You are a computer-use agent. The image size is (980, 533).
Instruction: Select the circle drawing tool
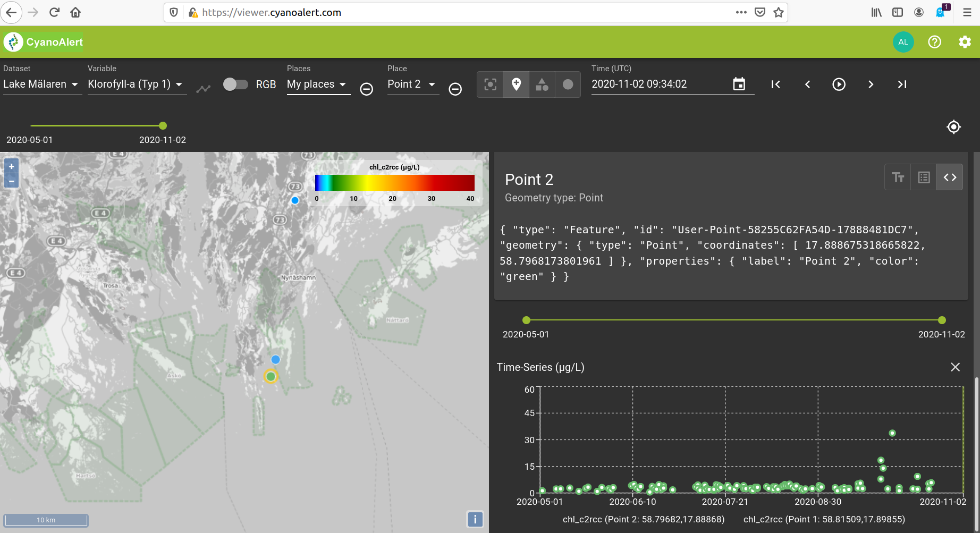click(x=568, y=84)
